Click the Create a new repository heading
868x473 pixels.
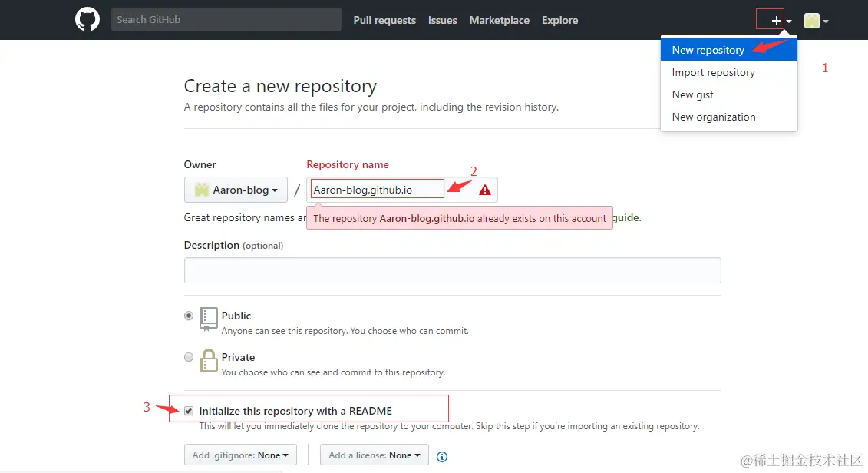(280, 87)
